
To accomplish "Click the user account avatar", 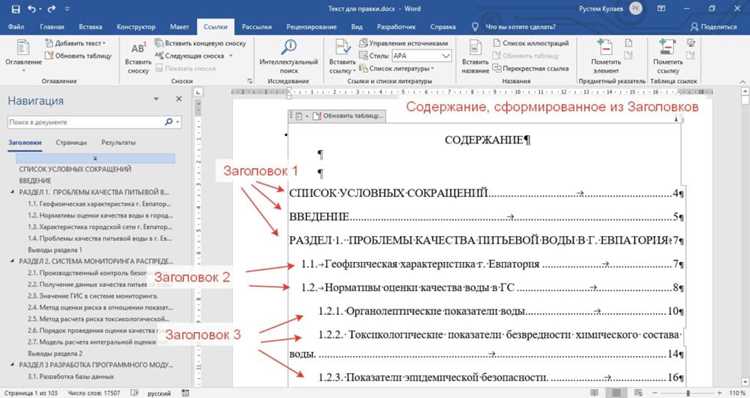I will (636, 9).
